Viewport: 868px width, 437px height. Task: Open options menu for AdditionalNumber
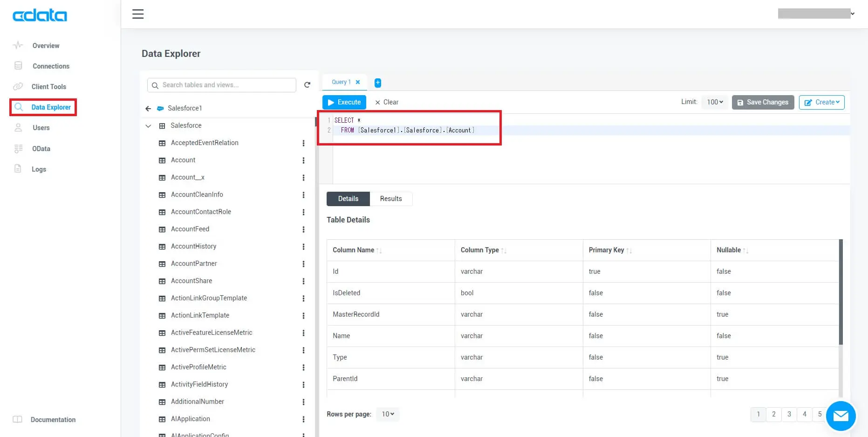click(303, 402)
